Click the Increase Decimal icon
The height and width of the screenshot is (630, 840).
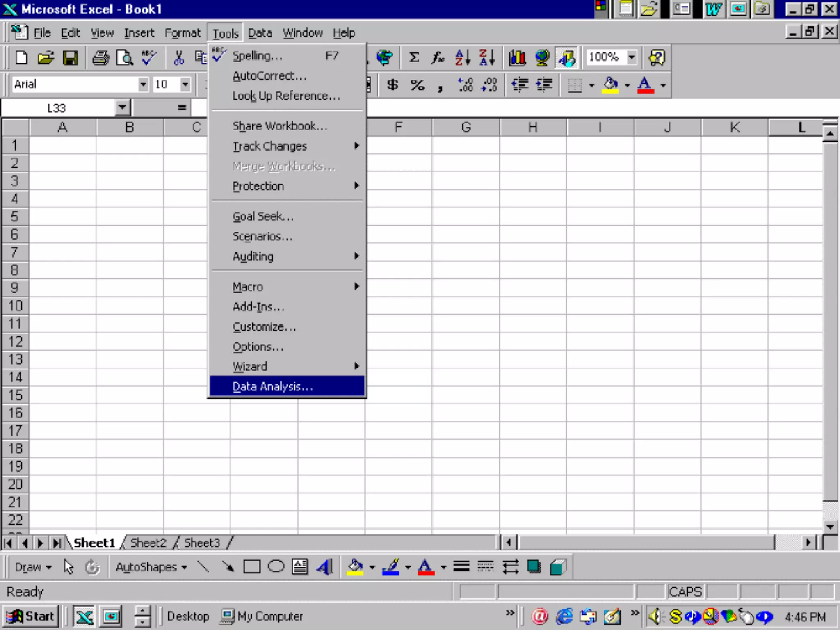pos(466,85)
